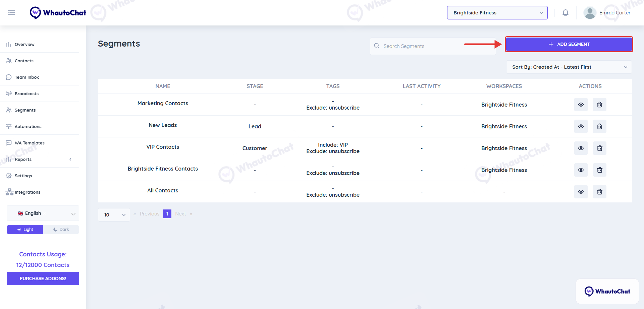Viewport: 644px width, 309px height.
Task: Click the VIP Contacts segment name
Action: [x=163, y=147]
